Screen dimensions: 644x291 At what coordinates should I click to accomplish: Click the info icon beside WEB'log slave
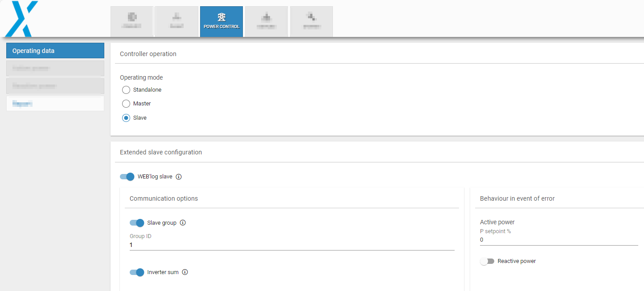pos(179,177)
